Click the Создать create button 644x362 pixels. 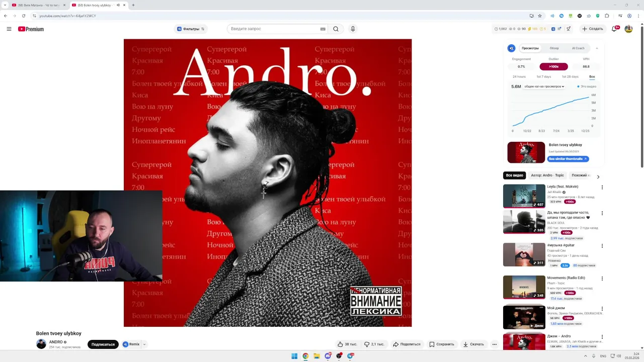[x=592, y=29]
